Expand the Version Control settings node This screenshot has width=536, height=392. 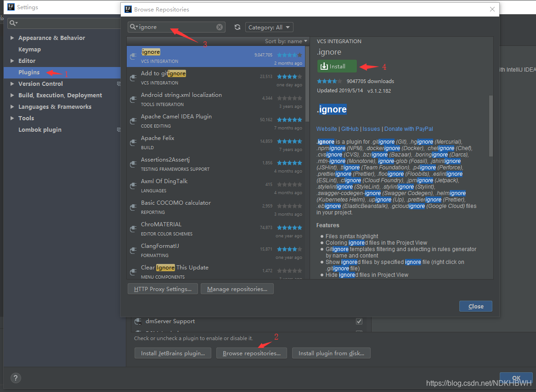pos(12,84)
